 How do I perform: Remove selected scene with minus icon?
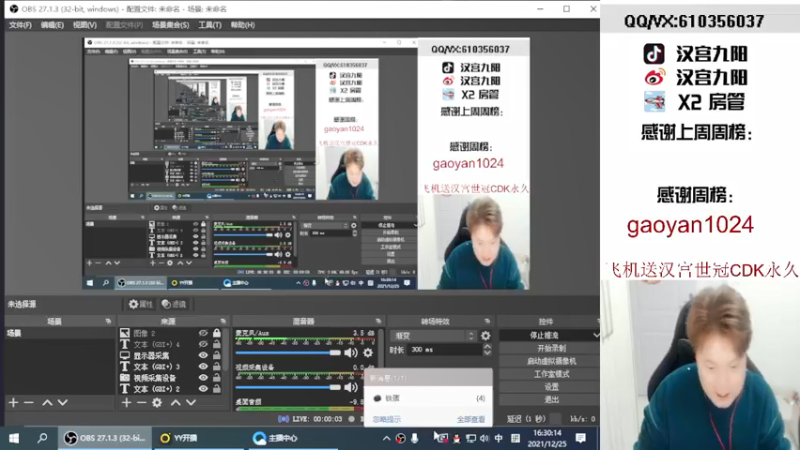click(x=29, y=403)
